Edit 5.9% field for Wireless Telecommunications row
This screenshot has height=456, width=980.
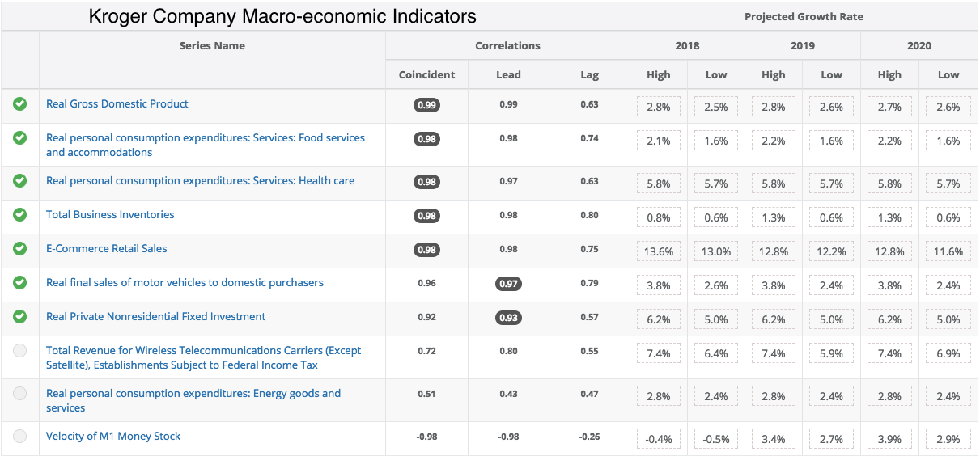pyautogui.click(x=831, y=353)
